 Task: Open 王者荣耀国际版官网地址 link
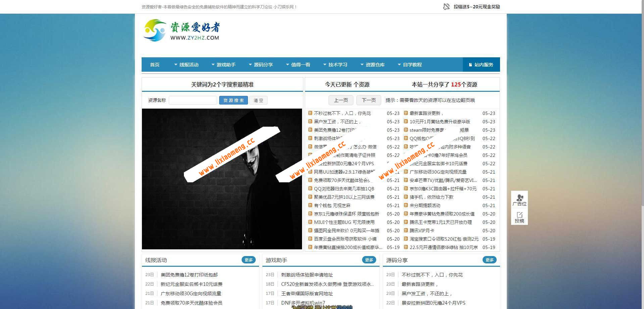click(307, 294)
